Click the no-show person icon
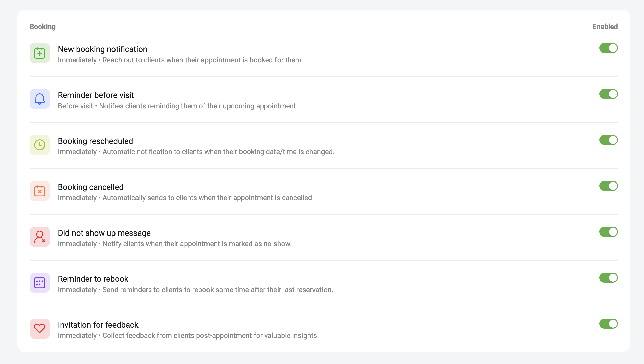 tap(40, 237)
